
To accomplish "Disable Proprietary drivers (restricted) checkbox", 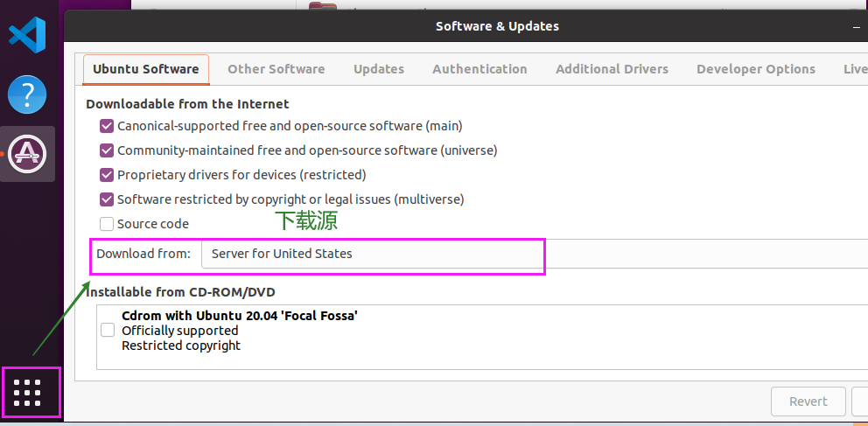I will coord(107,175).
